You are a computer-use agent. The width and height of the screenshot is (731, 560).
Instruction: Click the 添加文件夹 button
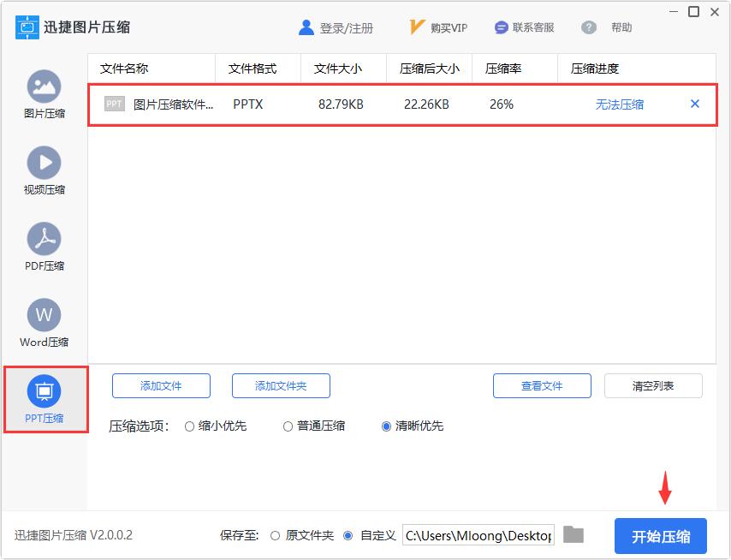tap(281, 385)
